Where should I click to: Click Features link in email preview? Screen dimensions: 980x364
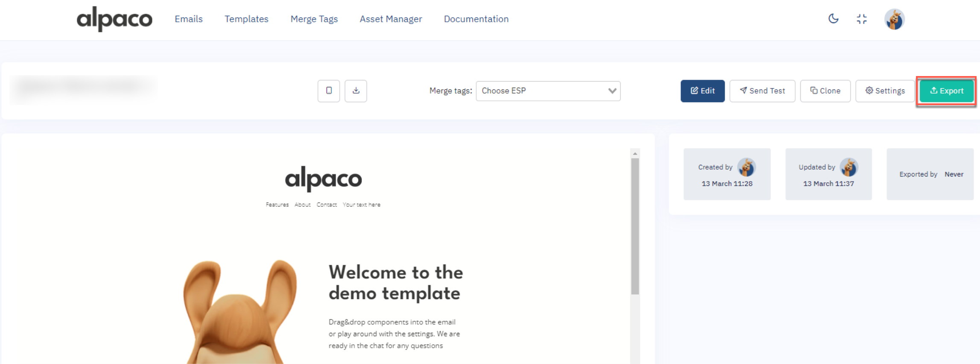coord(277,205)
